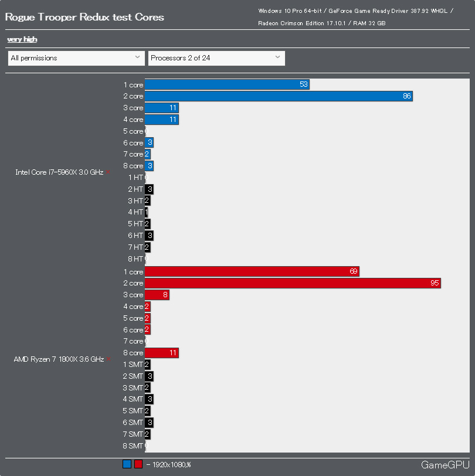This screenshot has width=475, height=476.
Task: Click the GameGPU logo text
Action: pos(445,465)
